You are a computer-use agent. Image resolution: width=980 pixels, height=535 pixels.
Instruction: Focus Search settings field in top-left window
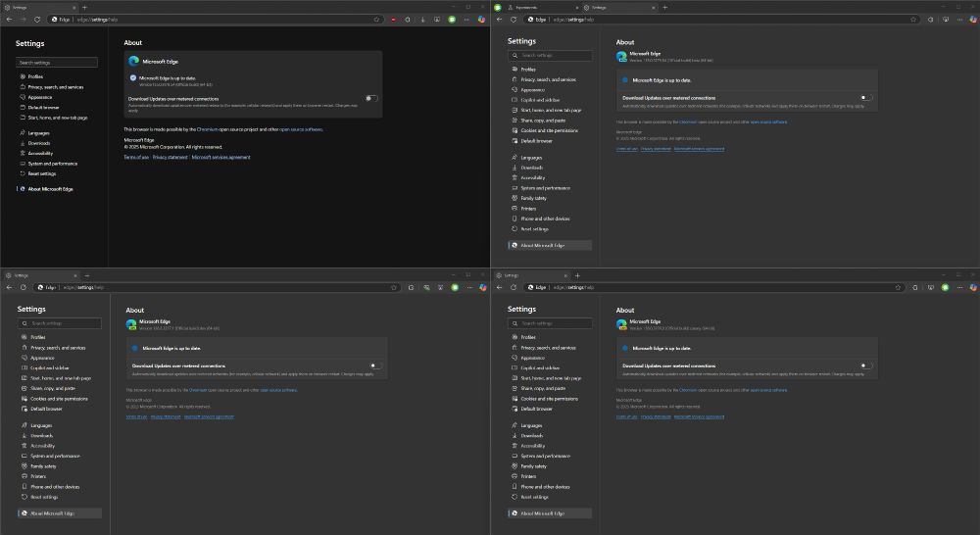coord(57,63)
